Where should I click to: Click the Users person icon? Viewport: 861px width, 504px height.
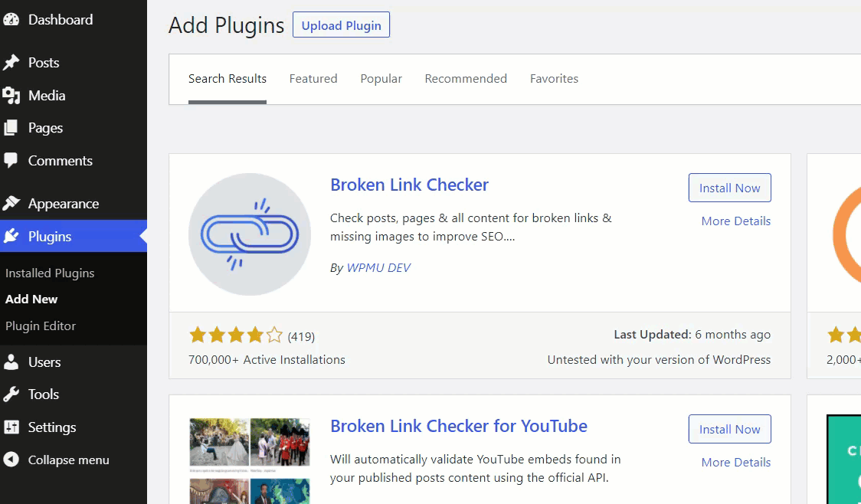coord(11,362)
